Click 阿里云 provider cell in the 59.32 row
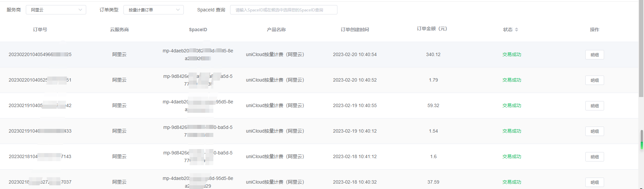 (119, 105)
